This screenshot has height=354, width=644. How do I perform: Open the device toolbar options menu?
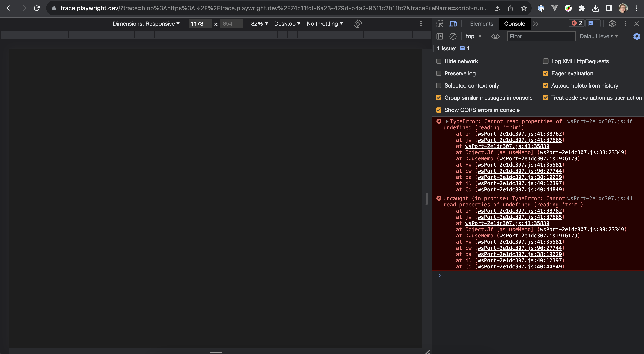pyautogui.click(x=421, y=24)
